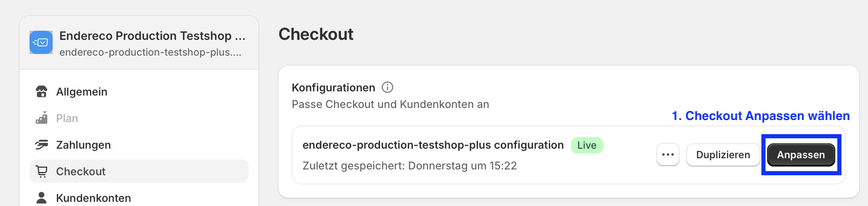
Task: Click the Checkout cart icon
Action: click(41, 171)
